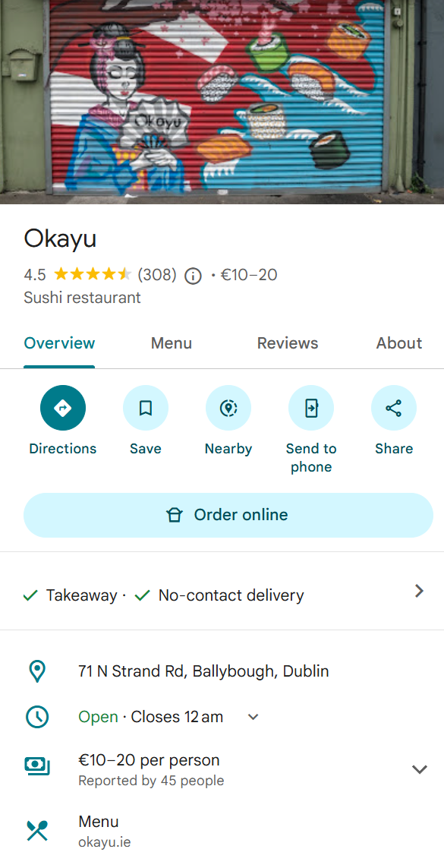Switch to the About tab
This screenshot has height=868, width=444.
pos(398,343)
